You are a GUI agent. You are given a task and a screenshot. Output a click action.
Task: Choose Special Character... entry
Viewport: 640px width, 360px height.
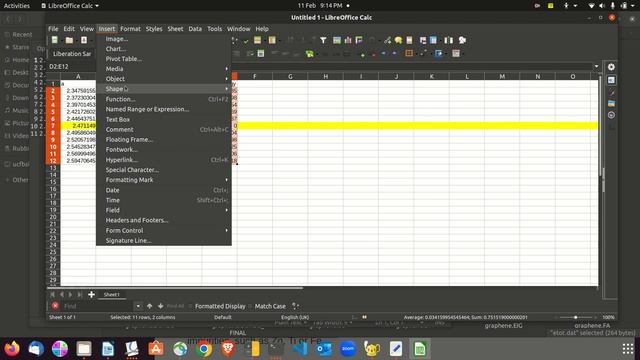pos(164,170)
